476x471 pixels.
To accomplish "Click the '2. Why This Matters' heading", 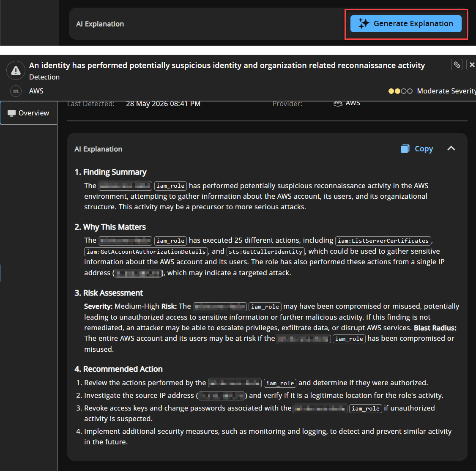I will pos(110,227).
